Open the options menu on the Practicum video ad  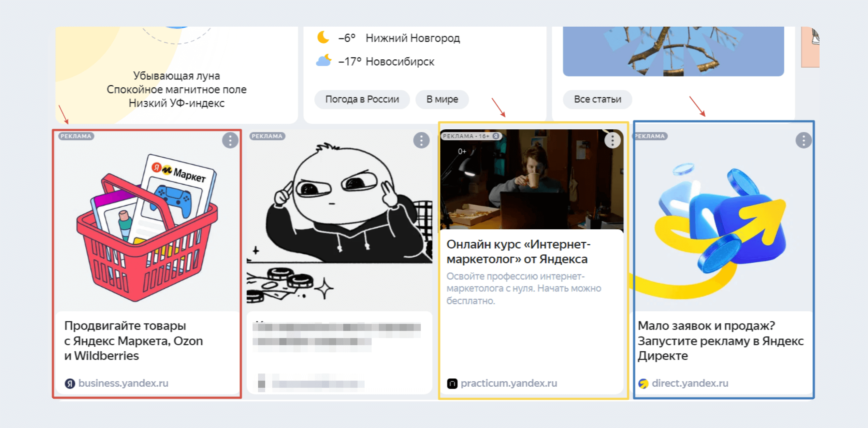(x=612, y=140)
